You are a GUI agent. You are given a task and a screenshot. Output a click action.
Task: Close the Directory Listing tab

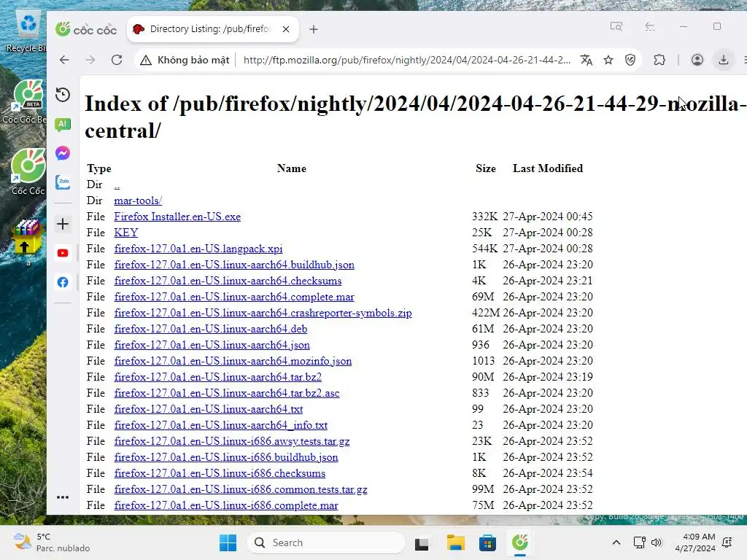286,29
